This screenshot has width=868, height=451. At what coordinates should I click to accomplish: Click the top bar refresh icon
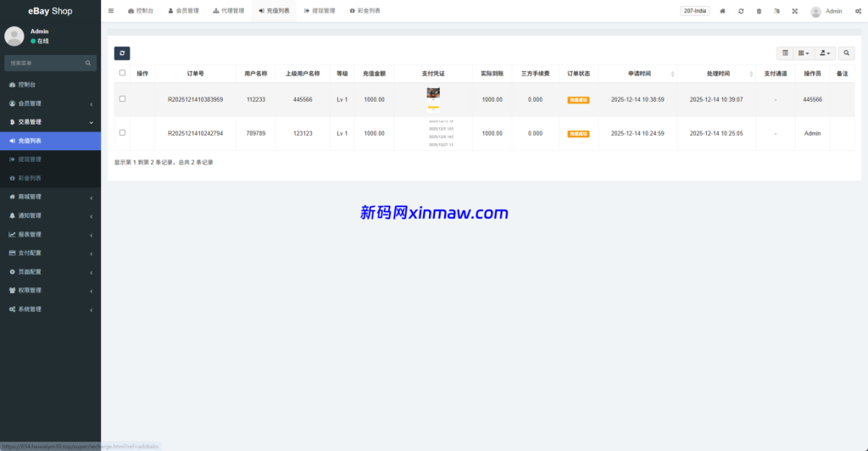(741, 11)
